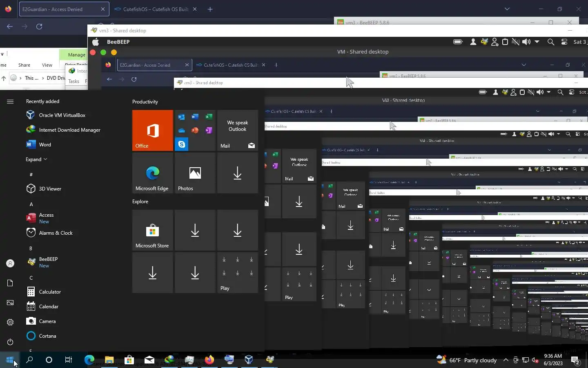Image resolution: width=588 pixels, height=368 pixels.
Task: Click the Power icon in Start sidebar
Action: [10, 342]
